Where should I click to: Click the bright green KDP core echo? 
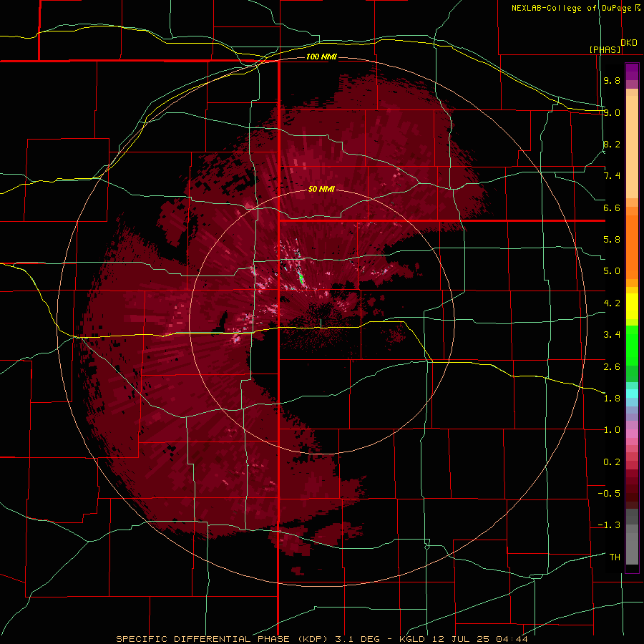301,279
